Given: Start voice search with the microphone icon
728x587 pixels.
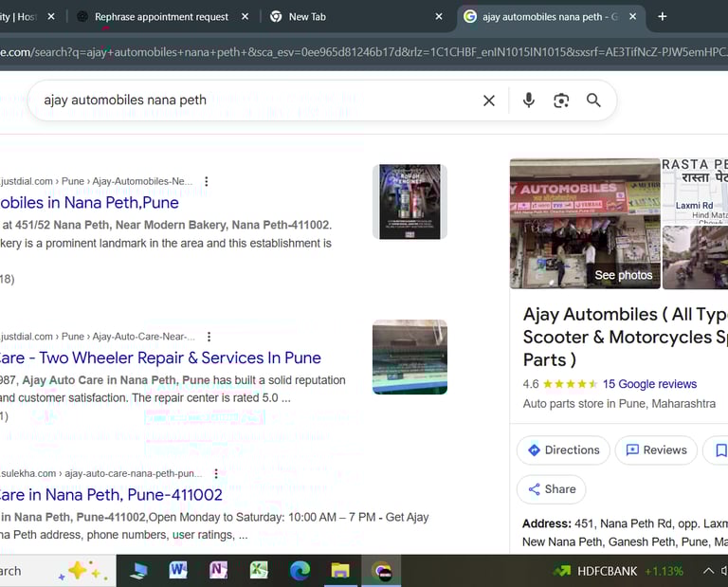Looking at the screenshot, I should [528, 101].
